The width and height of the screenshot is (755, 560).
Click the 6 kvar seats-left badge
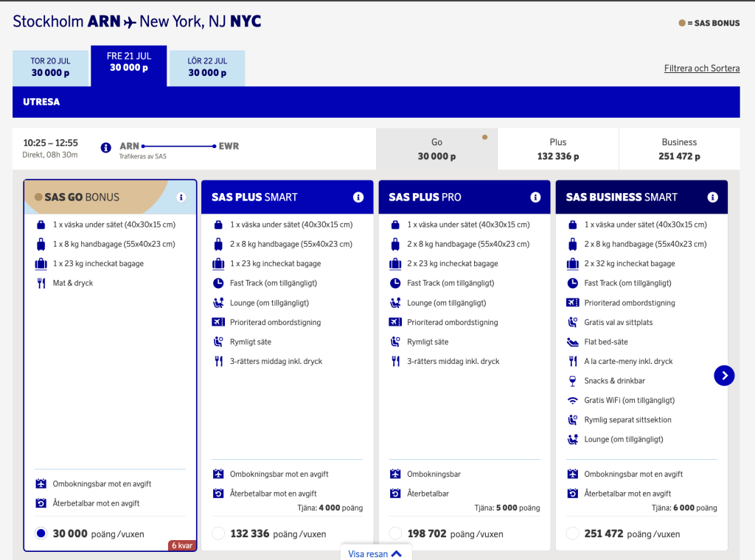click(x=182, y=545)
